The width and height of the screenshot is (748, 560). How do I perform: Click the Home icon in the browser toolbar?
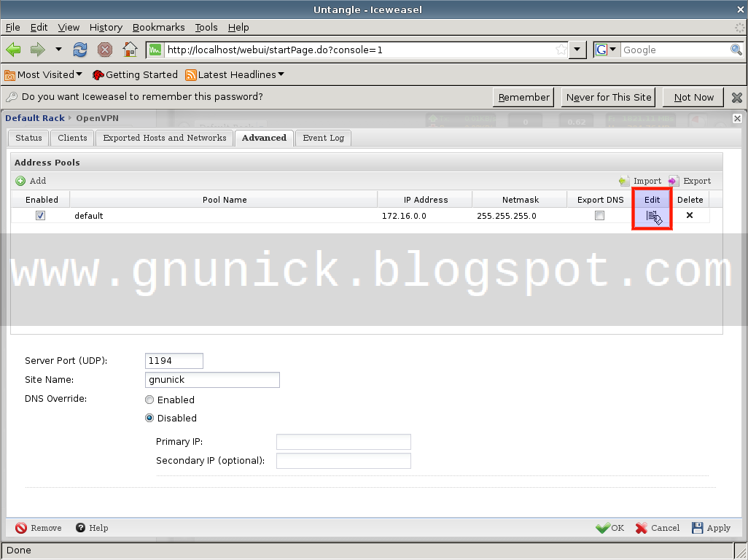tap(130, 50)
